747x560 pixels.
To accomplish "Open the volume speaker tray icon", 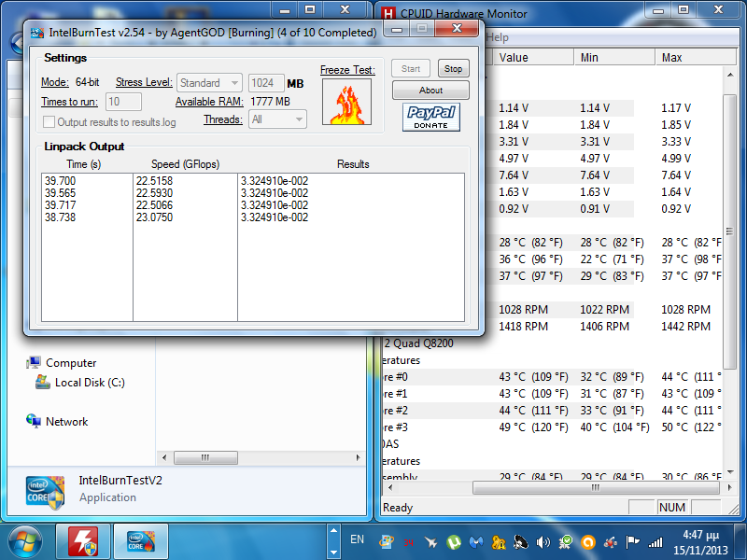I will pos(543,542).
